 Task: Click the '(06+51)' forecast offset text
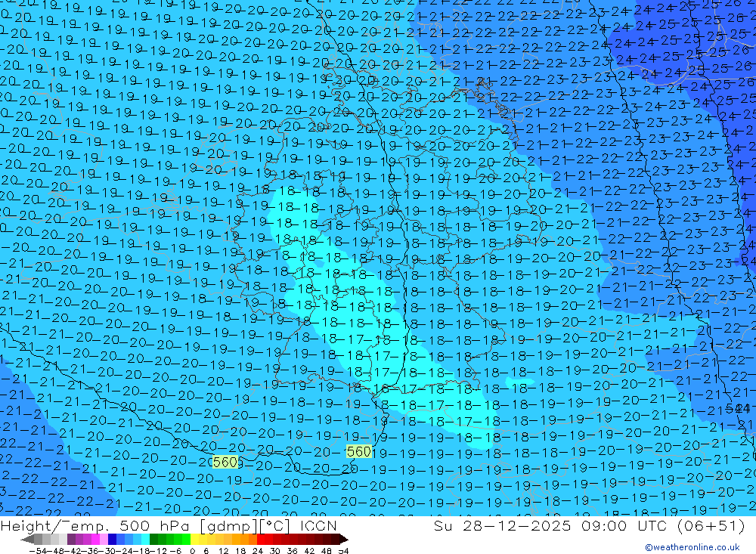(x=711, y=525)
